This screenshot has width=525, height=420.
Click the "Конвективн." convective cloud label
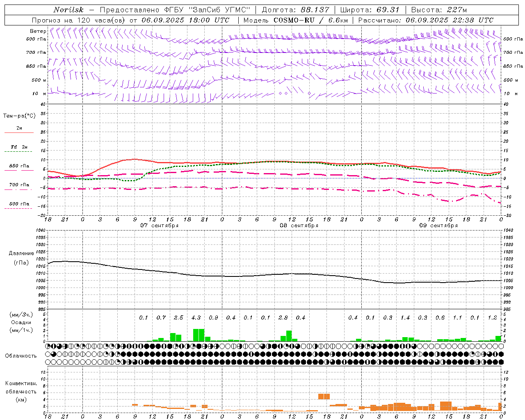(21, 383)
